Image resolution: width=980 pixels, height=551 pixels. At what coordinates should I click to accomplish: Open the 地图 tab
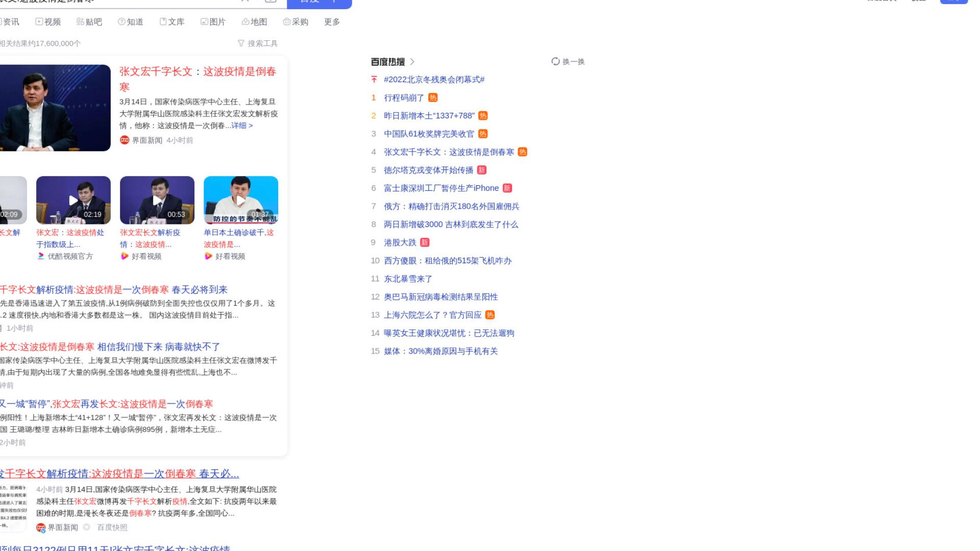255,22
